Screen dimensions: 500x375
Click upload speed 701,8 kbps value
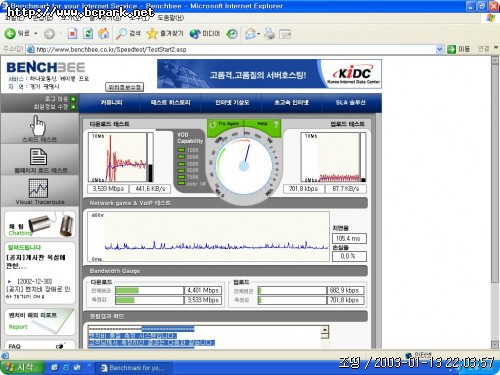click(303, 189)
